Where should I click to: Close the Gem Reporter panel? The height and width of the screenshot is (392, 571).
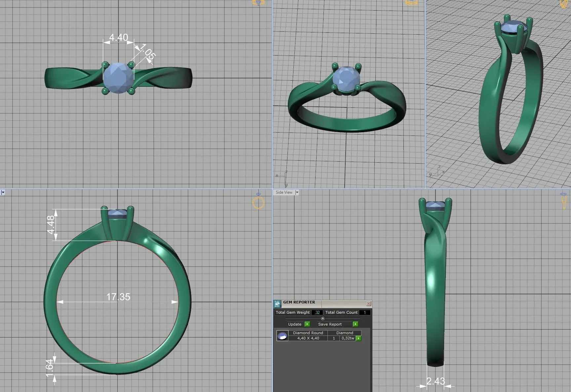[369, 303]
